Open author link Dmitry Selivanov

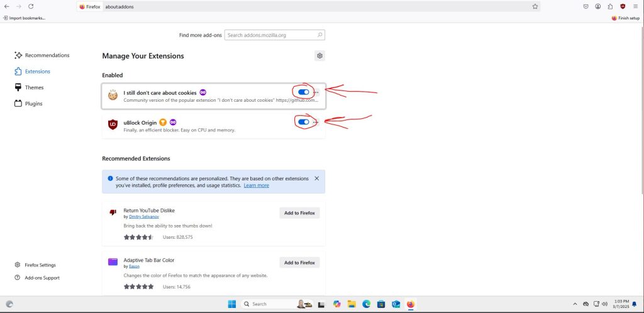[x=144, y=217]
